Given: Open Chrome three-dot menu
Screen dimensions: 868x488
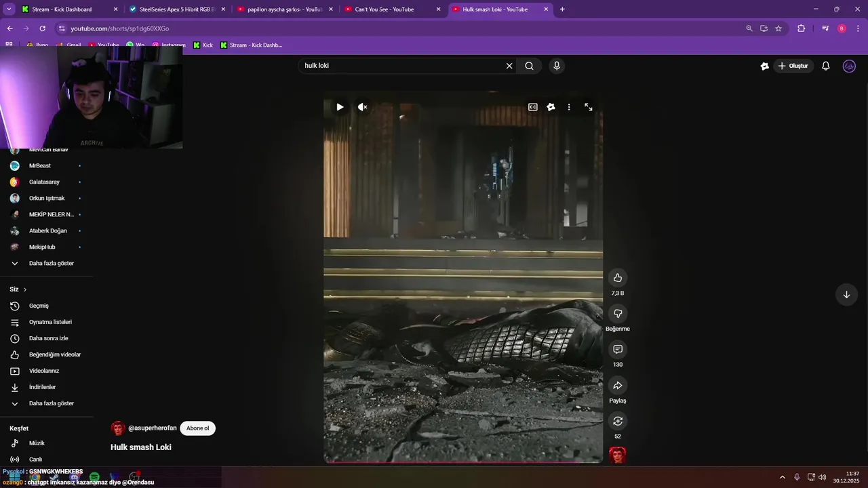Looking at the screenshot, I should point(859,28).
